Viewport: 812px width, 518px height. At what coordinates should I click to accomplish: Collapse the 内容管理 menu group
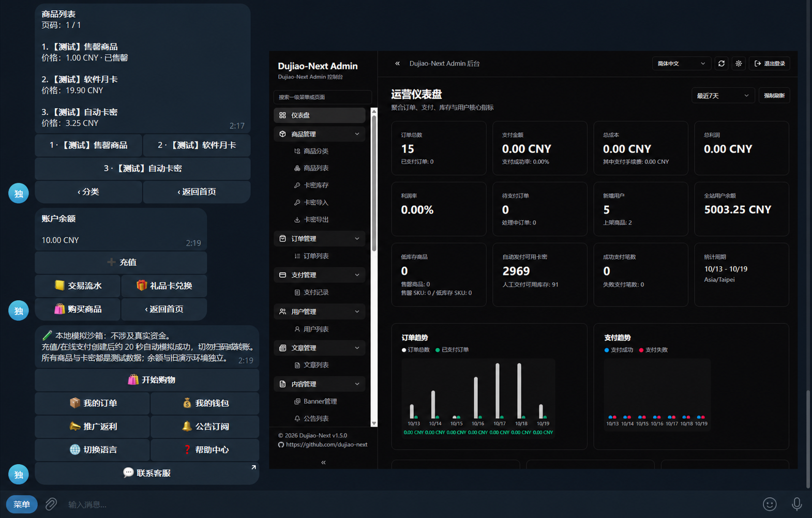point(320,384)
